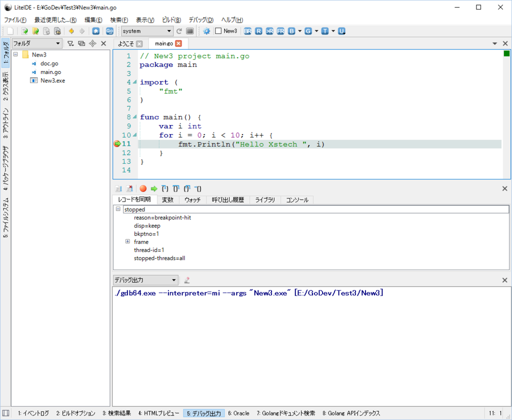Switch to the Variables debug tab
Viewport: 512px width, 420px height.
[168, 200]
